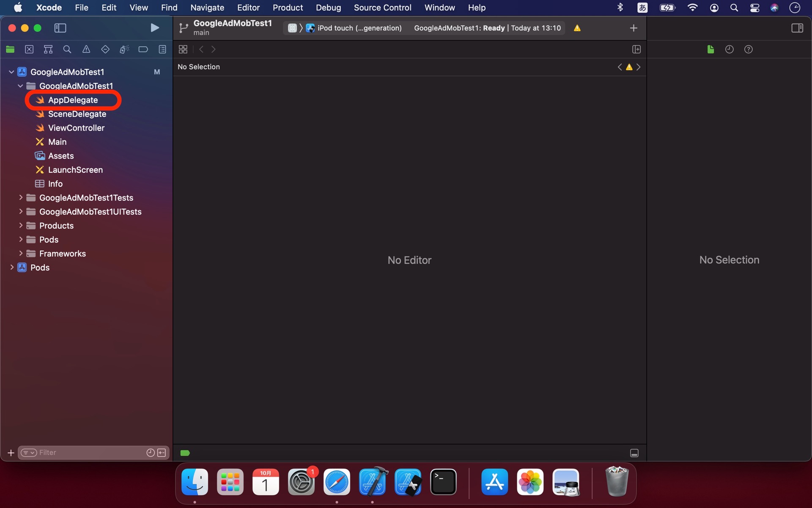Expand the GoogleAdMobTest1UITests folder
This screenshot has height=508, width=812.
coord(20,212)
